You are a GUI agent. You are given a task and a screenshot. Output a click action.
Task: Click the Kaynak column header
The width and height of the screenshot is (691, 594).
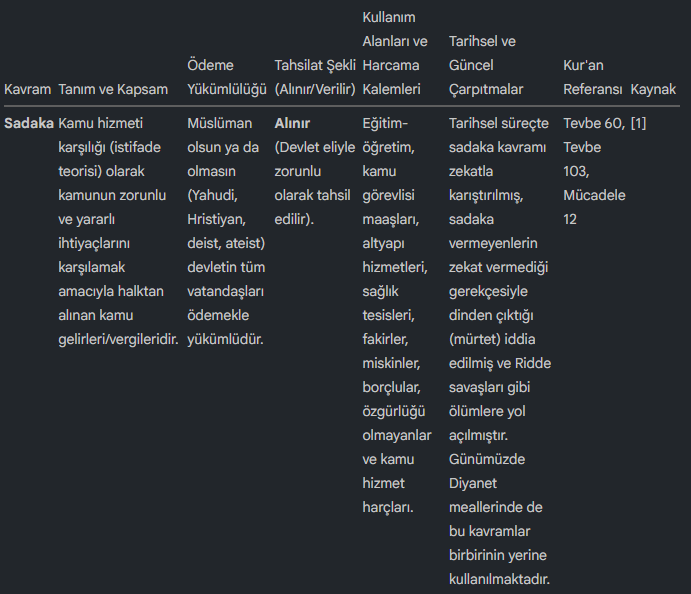point(653,89)
